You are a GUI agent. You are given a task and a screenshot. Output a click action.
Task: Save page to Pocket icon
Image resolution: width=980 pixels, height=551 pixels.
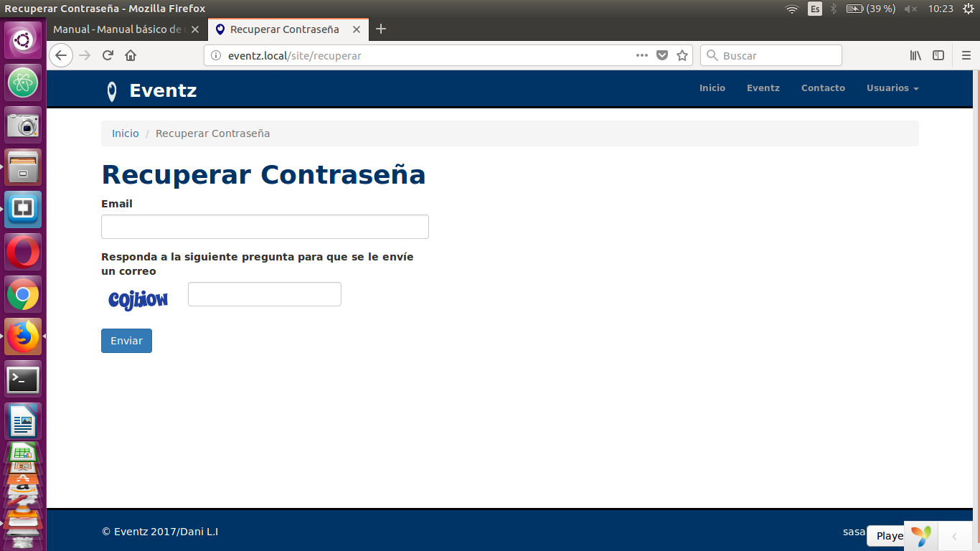[x=662, y=55]
